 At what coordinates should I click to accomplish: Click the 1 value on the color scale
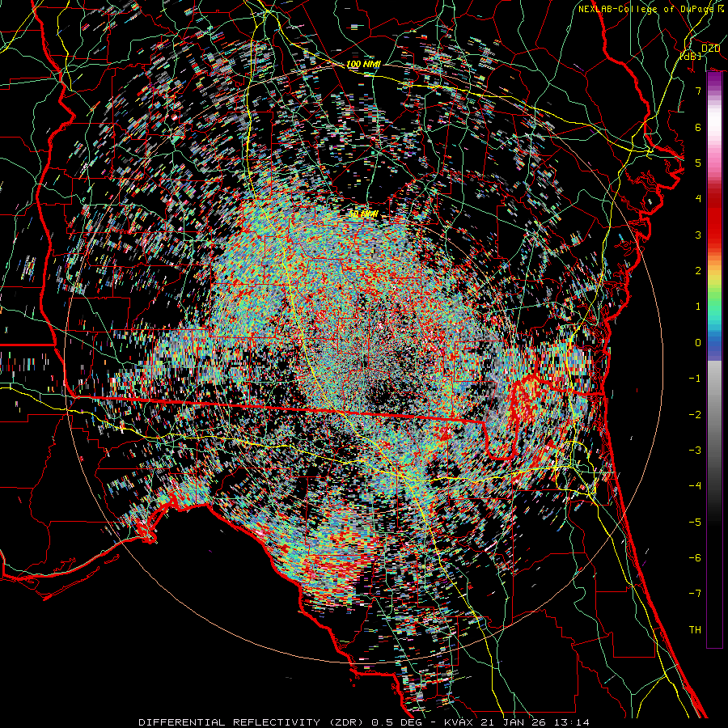(698, 307)
